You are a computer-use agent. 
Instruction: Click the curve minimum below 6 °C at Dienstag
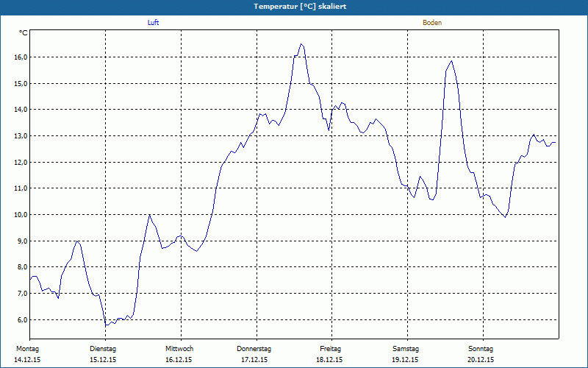[x=106, y=325]
